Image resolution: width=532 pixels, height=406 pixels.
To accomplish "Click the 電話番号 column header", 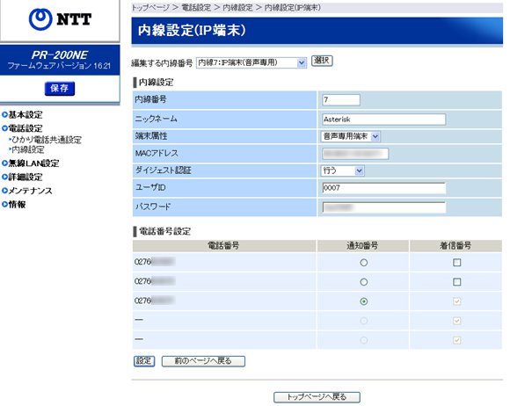I will 224,246.
